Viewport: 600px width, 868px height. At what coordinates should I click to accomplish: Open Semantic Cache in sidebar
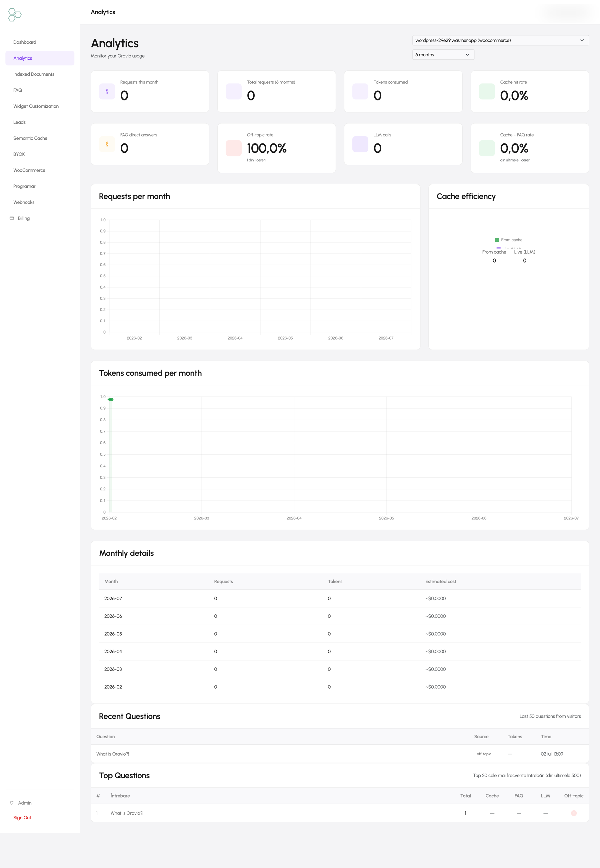point(40,138)
